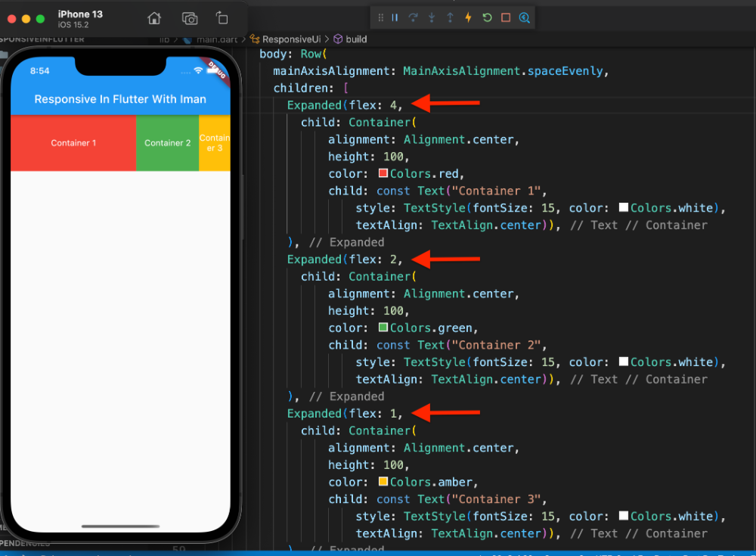Click the "Expanded(flex: 4," line
This screenshot has height=556, width=756.
pos(345,105)
